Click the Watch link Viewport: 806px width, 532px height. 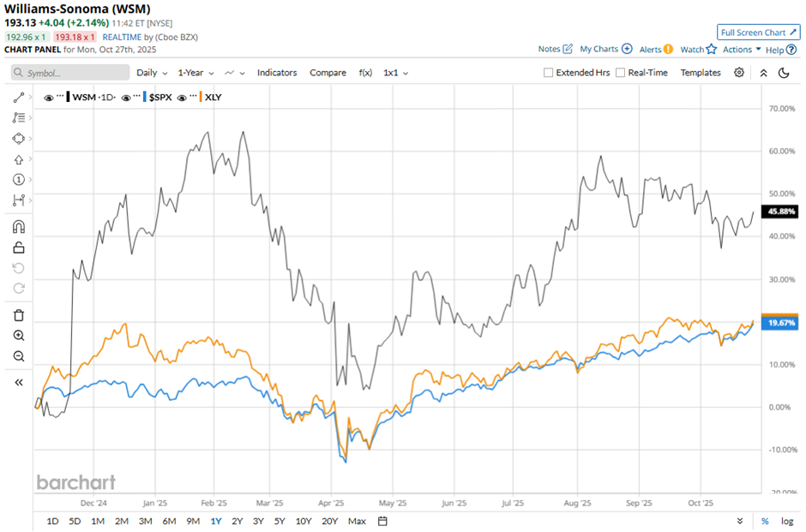[x=692, y=50]
